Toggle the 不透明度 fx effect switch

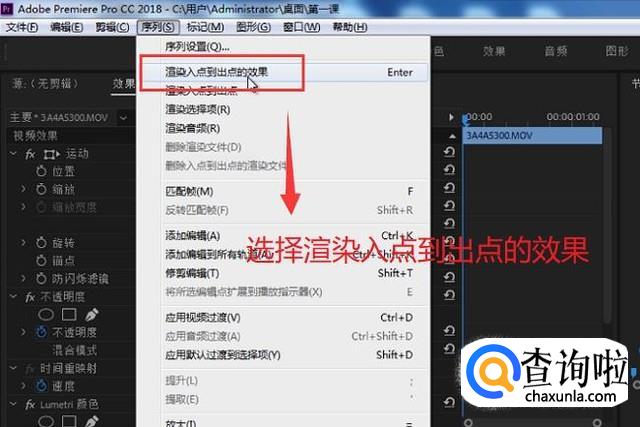click(30, 297)
